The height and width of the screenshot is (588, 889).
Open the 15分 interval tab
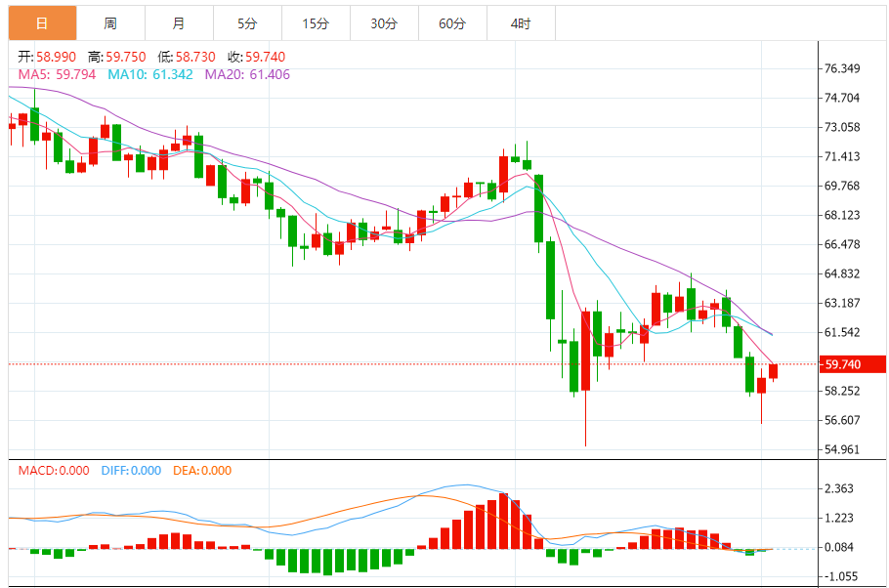coord(316,23)
